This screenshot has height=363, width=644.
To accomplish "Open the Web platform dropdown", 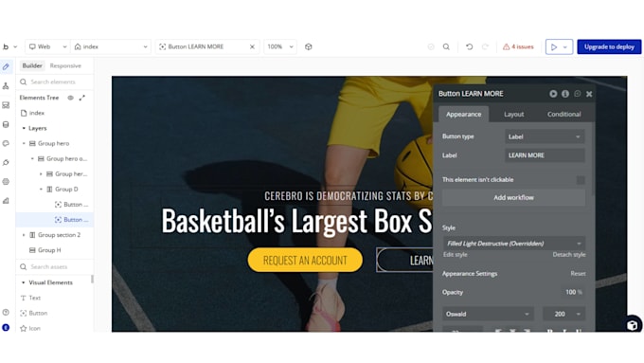I will click(47, 46).
